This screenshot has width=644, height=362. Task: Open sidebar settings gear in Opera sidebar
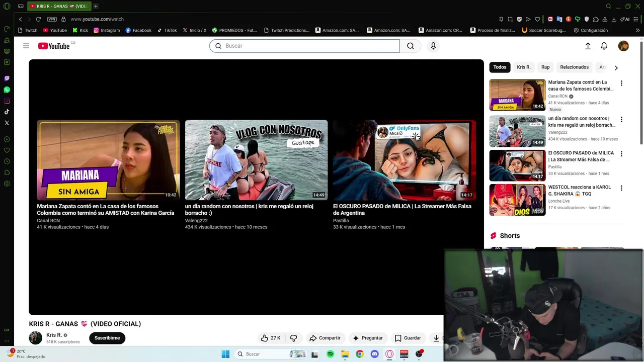[x=7, y=184]
